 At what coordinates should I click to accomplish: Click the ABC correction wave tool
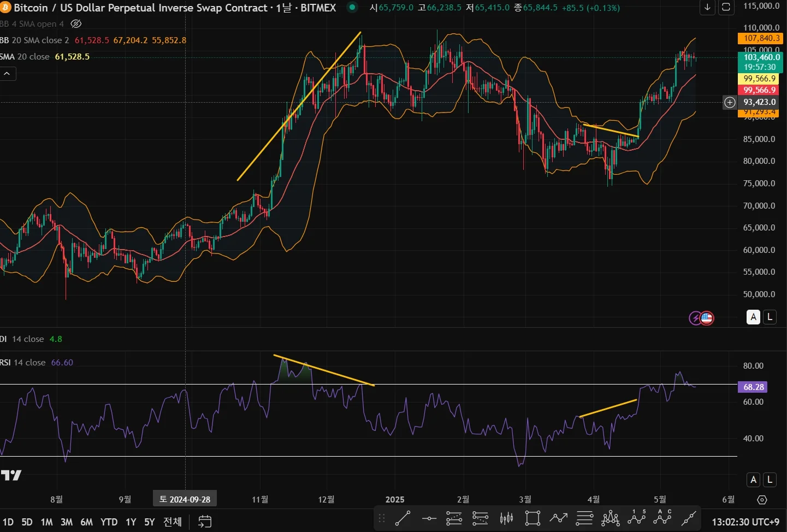[662, 518]
